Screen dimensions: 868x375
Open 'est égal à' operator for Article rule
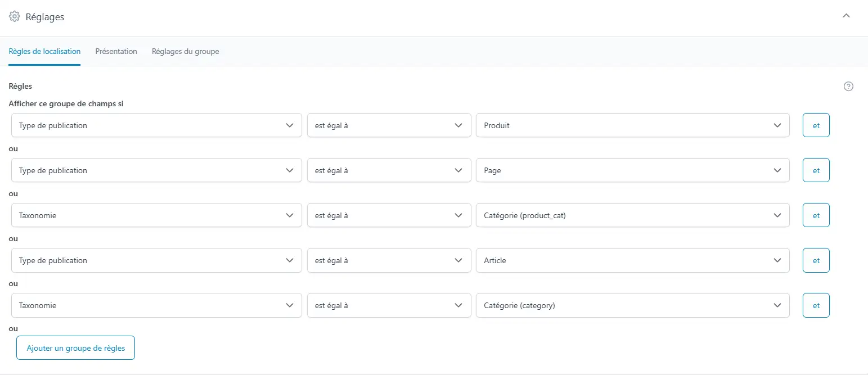tap(389, 260)
